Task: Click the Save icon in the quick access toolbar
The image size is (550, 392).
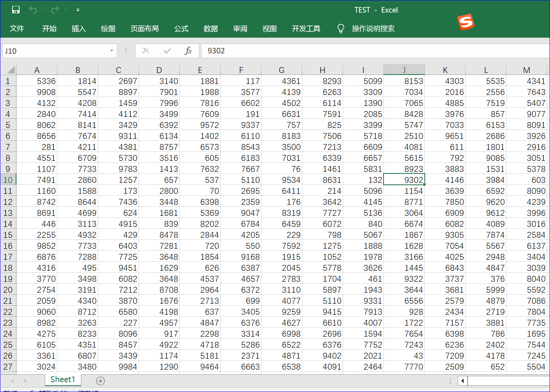Action: point(16,10)
